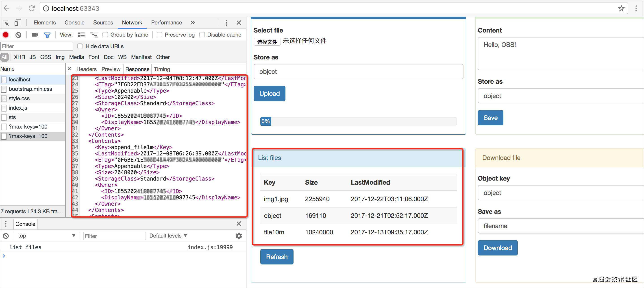Show the Headers tab of the request

[x=87, y=69]
